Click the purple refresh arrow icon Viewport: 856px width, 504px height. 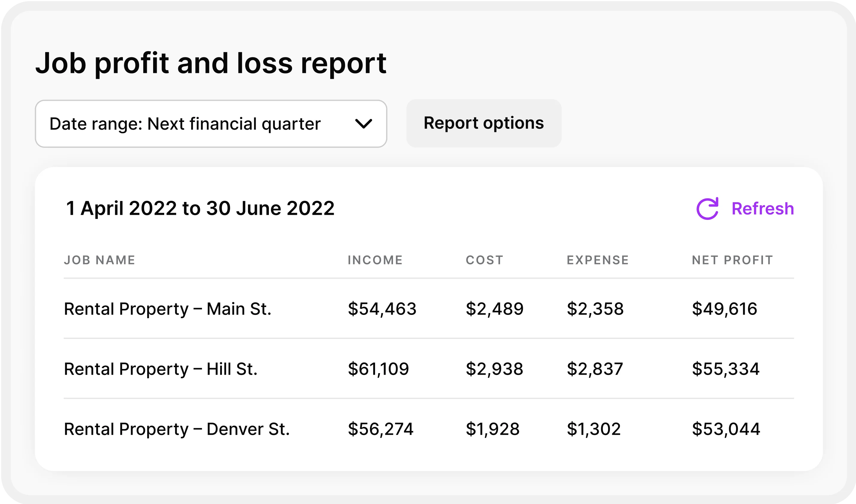tap(707, 209)
